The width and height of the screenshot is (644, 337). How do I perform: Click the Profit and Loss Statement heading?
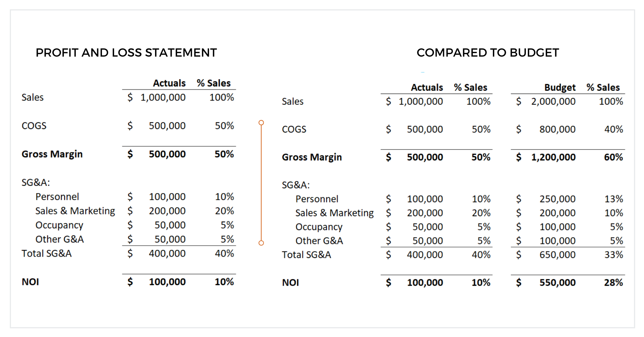coord(126,53)
